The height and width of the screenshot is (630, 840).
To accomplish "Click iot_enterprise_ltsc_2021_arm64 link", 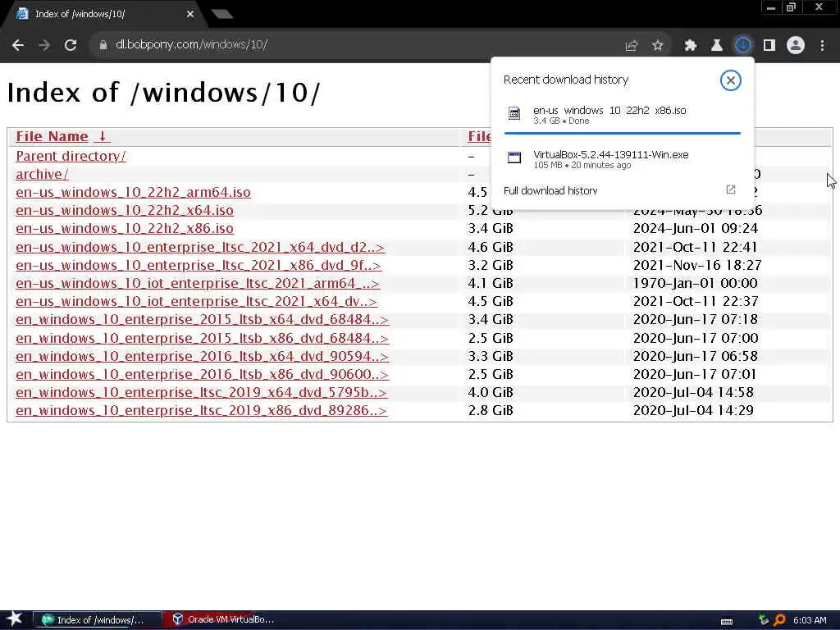I will 198,283.
